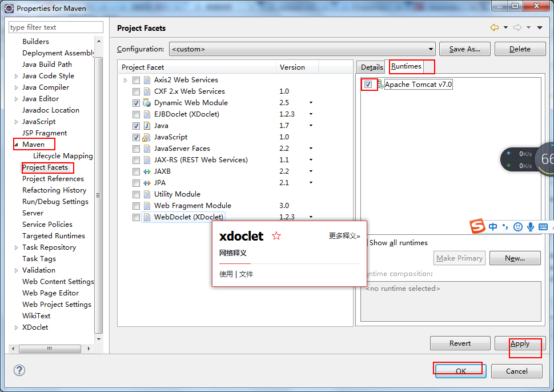This screenshot has height=392, width=554.
Task: Click the Dynamic Web Module globe icon
Action: (147, 103)
